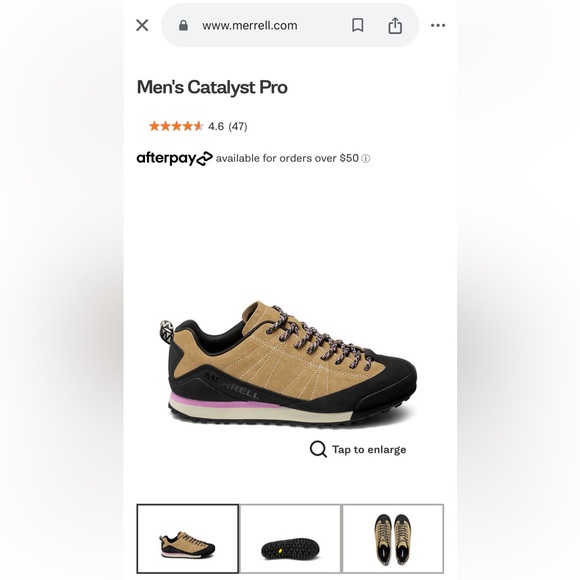Open the three-dot more options menu
580x580 pixels.
point(438,26)
